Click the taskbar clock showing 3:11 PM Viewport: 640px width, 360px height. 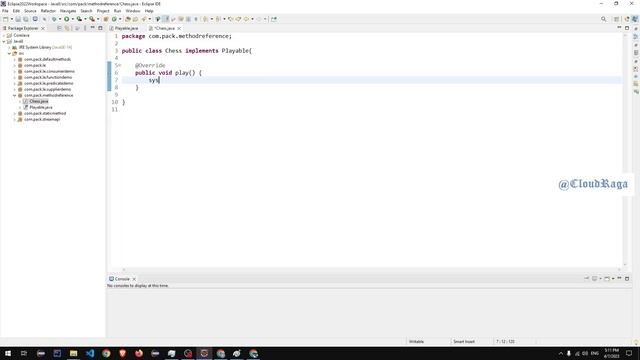[611, 353]
